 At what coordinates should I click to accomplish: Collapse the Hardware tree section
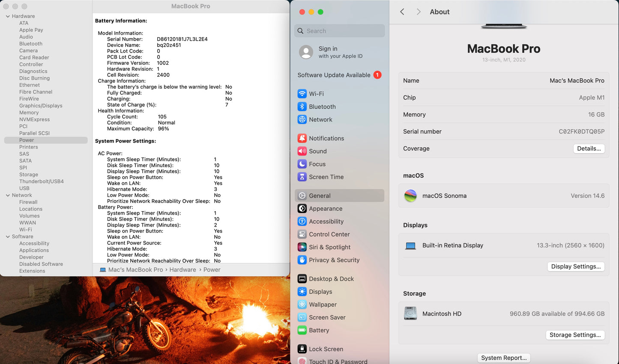[8, 16]
